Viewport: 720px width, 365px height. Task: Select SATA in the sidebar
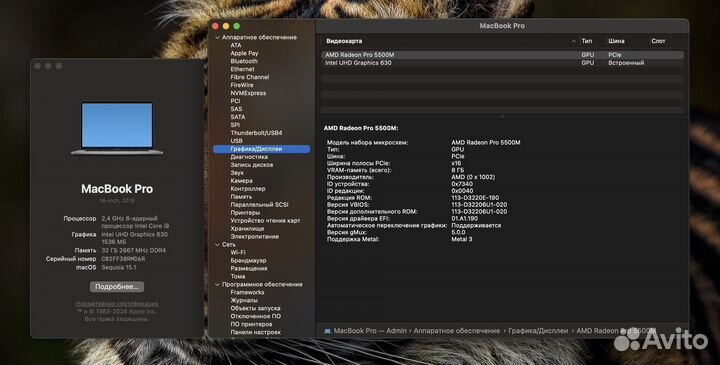[x=237, y=117]
